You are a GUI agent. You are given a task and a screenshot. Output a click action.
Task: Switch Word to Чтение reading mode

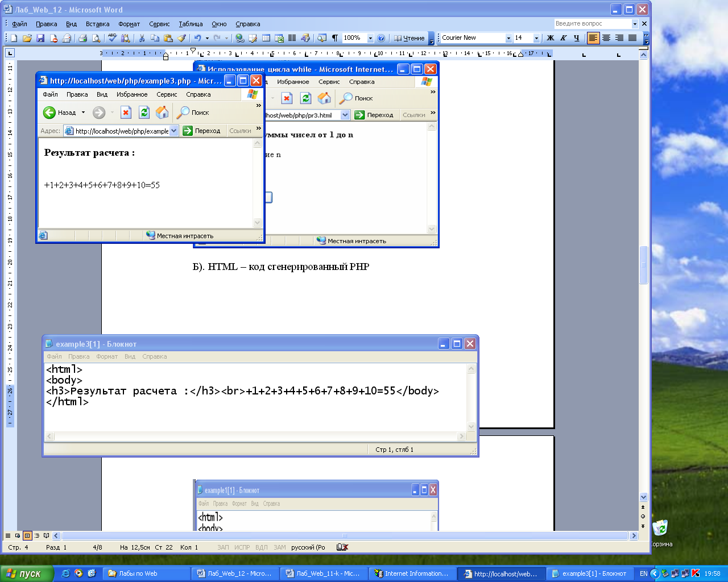point(409,38)
